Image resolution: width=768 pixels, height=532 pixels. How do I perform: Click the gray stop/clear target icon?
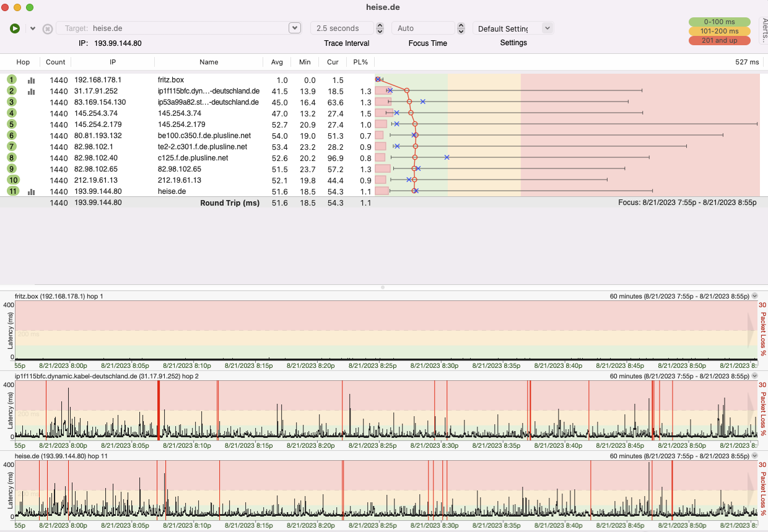click(x=48, y=28)
